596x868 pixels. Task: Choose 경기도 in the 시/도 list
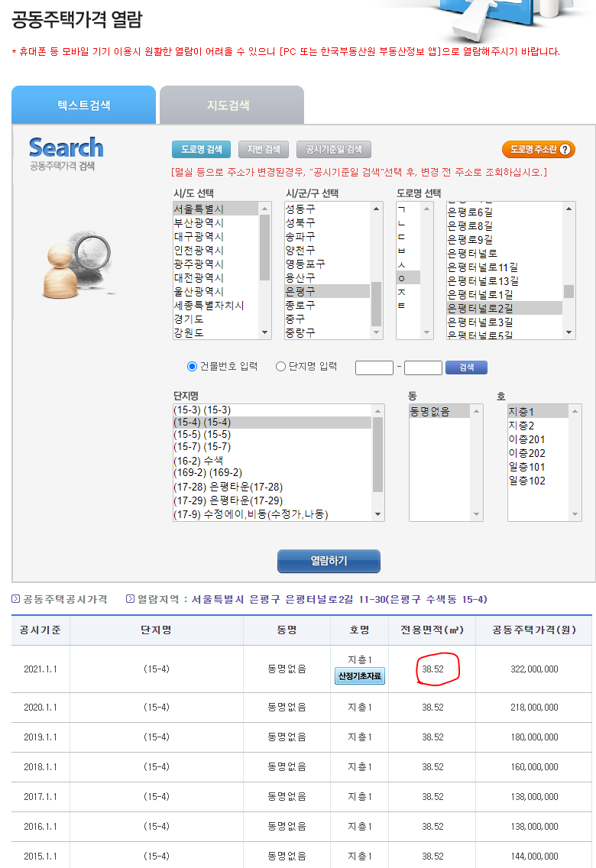tap(215, 319)
